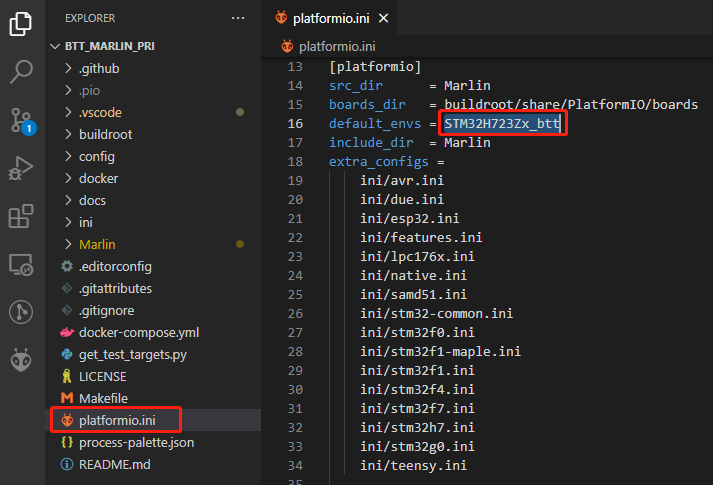This screenshot has width=713, height=485.
Task: Expand the buildroot folder
Action: click(105, 134)
